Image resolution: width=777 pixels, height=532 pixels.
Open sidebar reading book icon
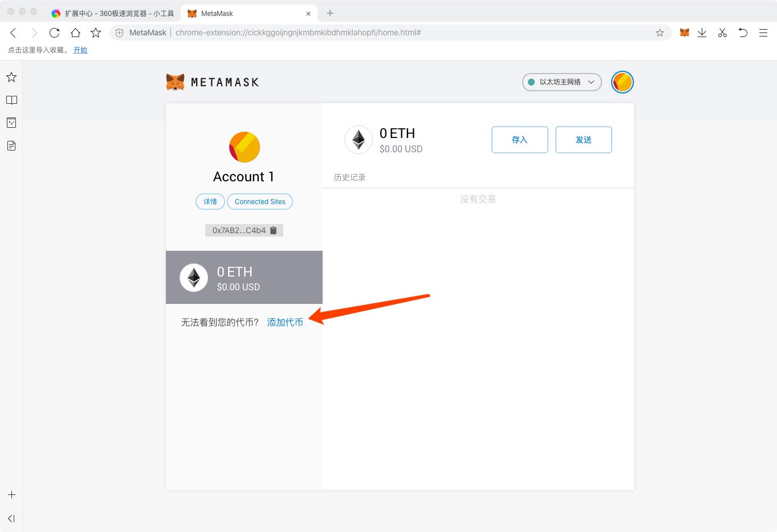[11, 100]
